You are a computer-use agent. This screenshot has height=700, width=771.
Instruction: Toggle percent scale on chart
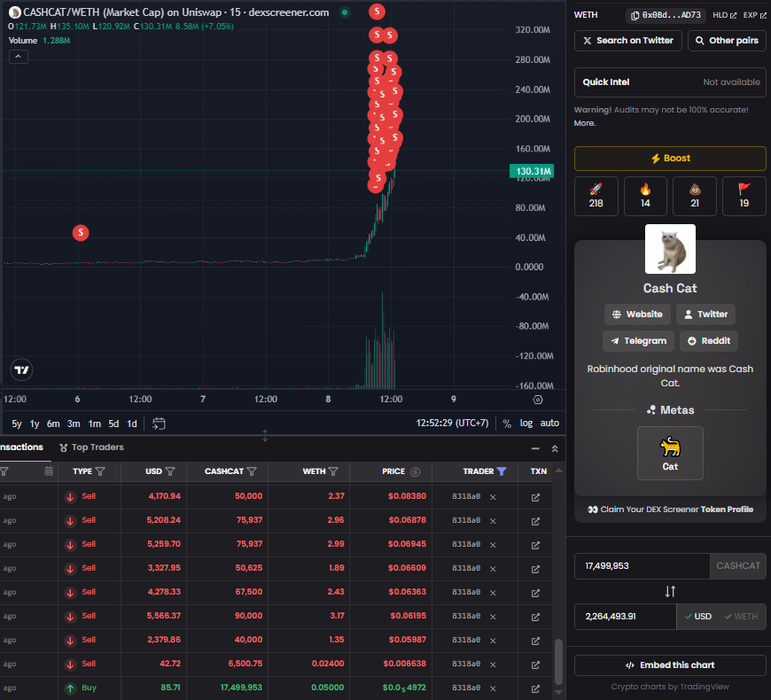pos(507,424)
